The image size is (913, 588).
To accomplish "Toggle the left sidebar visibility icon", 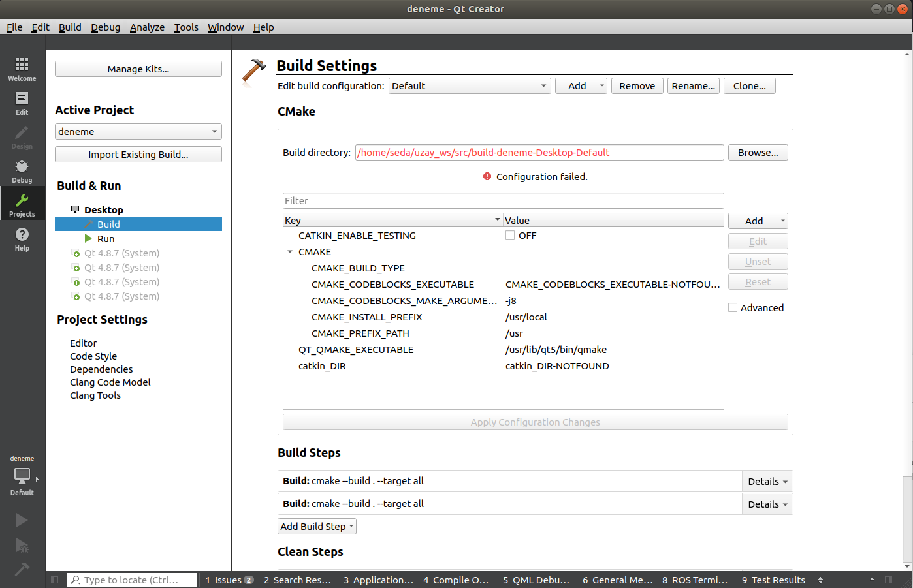I will (x=55, y=580).
